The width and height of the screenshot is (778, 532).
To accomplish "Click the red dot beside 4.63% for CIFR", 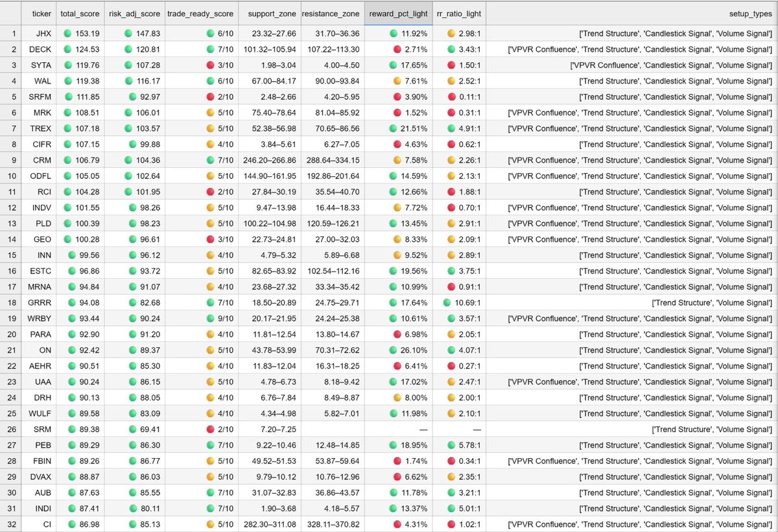I will point(397,145).
